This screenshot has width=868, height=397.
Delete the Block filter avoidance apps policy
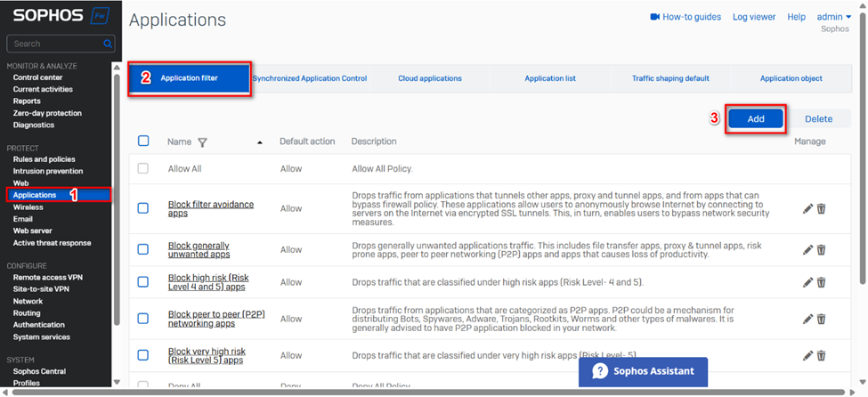822,208
